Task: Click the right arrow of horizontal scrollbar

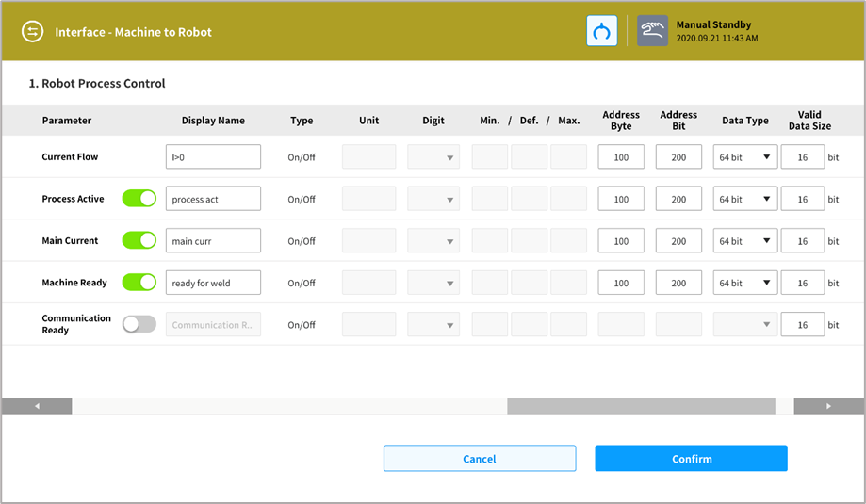Action: coord(828,406)
